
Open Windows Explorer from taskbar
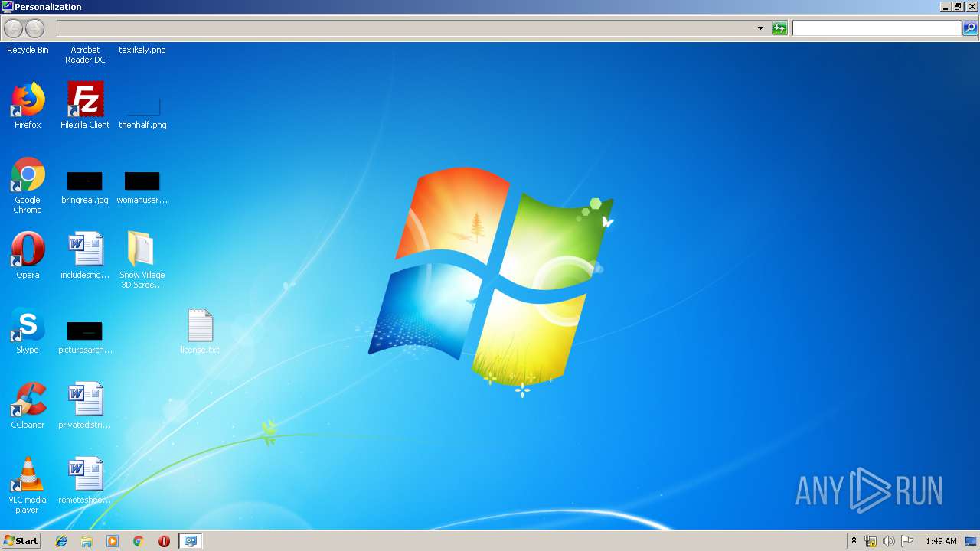pos(87,541)
